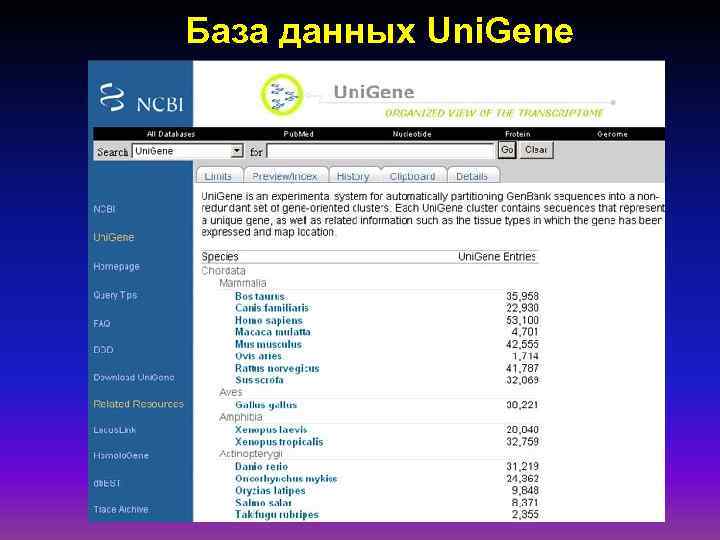
Task: Switch to the Preview/Index tab
Action: (x=285, y=176)
